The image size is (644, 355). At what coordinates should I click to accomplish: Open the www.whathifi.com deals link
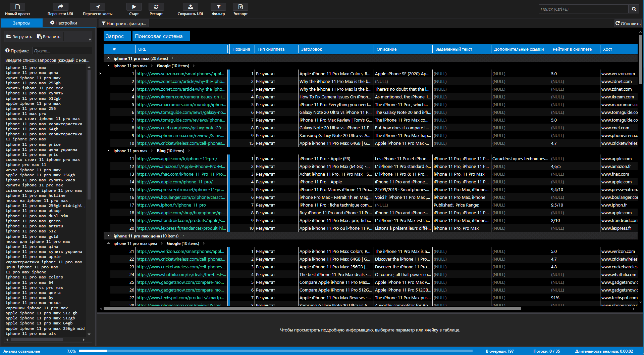pyautogui.click(x=181, y=274)
